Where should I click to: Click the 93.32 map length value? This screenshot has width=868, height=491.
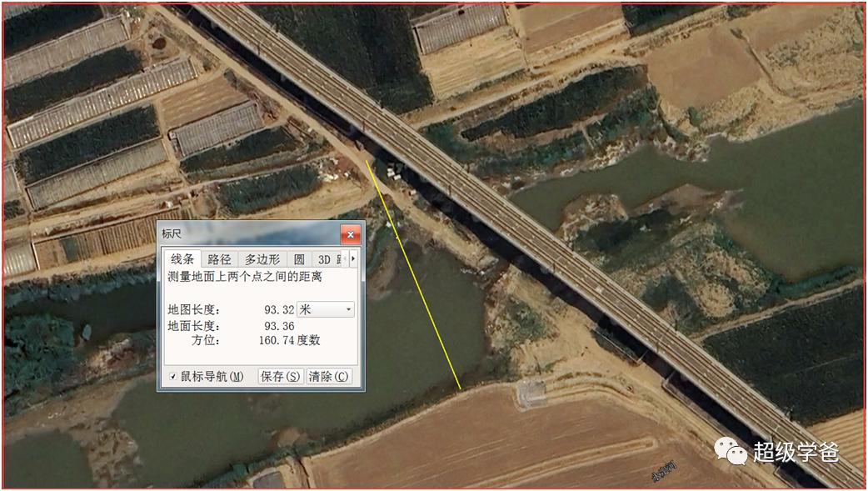pyautogui.click(x=279, y=310)
